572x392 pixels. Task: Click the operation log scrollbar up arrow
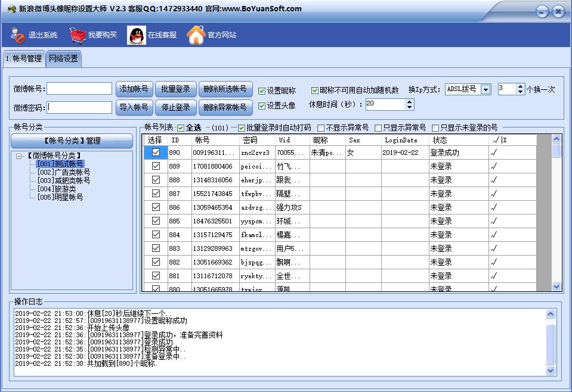(551, 314)
